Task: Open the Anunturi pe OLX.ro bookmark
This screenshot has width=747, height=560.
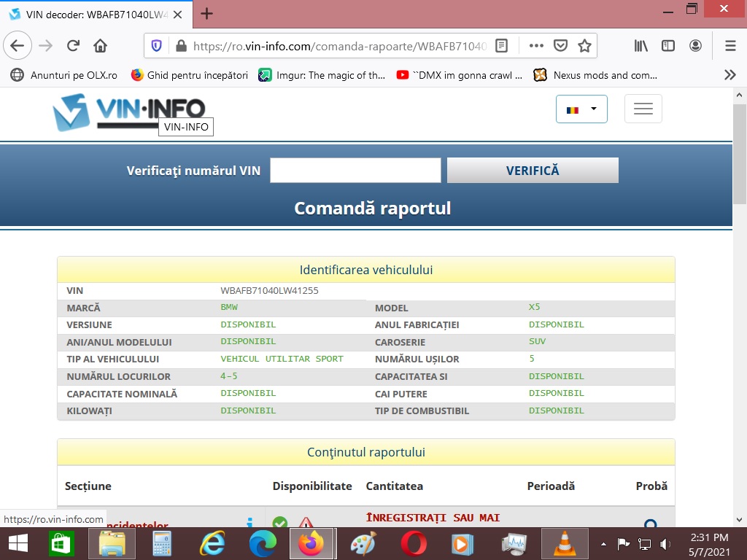Action: (64, 75)
